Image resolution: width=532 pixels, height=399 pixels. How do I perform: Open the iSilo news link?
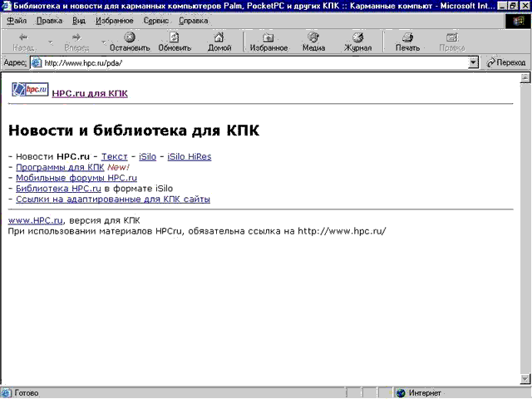coord(148,157)
